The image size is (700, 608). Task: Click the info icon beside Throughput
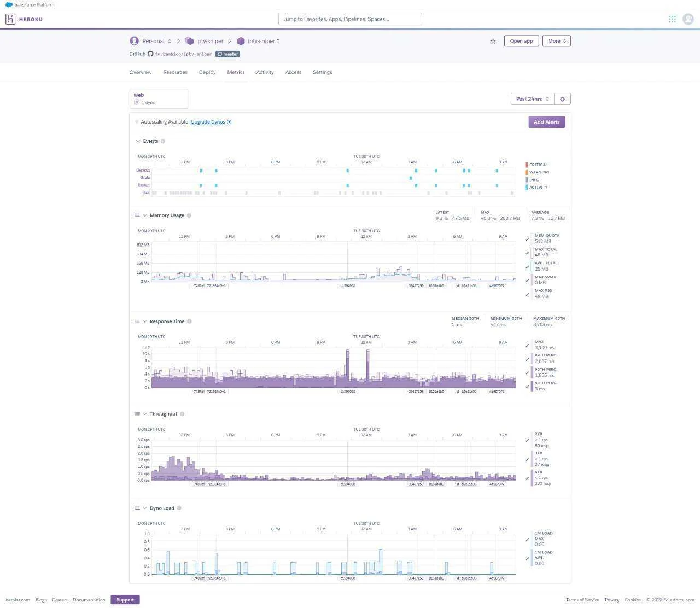[x=182, y=414]
